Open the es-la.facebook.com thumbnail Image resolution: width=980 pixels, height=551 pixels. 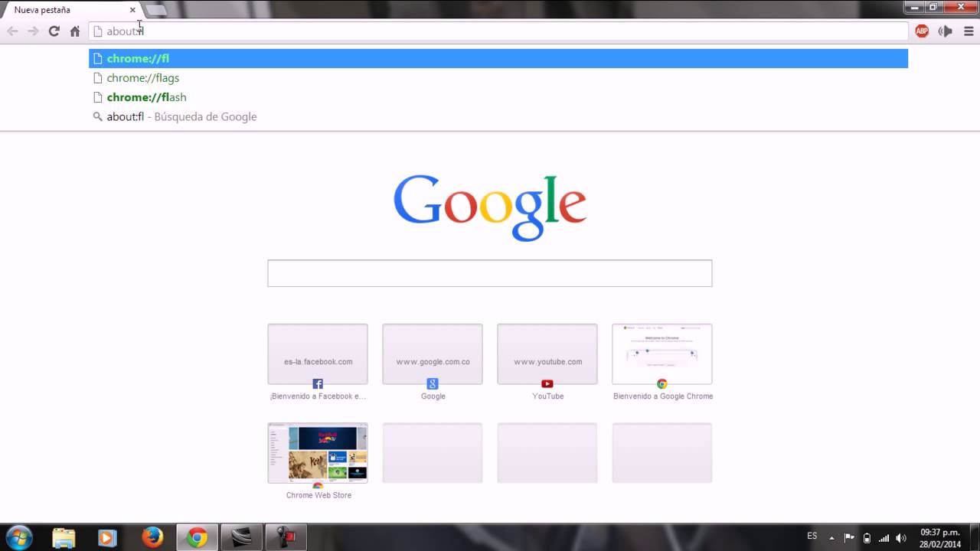[x=318, y=354]
